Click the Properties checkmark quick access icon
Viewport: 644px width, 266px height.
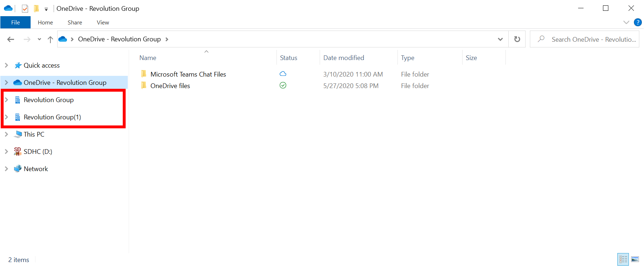coord(25,8)
